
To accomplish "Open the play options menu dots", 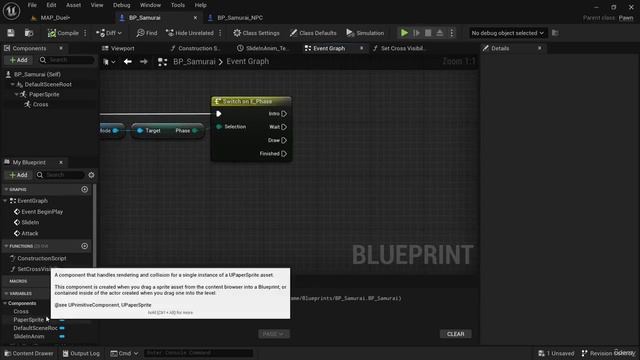I will pos(451,33).
